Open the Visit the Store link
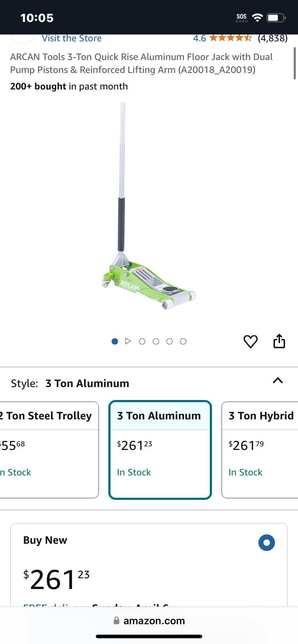Viewport: 298px width, 644px height. click(x=72, y=38)
